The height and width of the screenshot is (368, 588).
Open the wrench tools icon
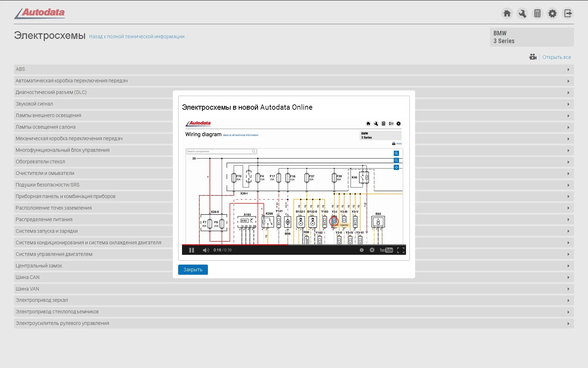pos(522,13)
